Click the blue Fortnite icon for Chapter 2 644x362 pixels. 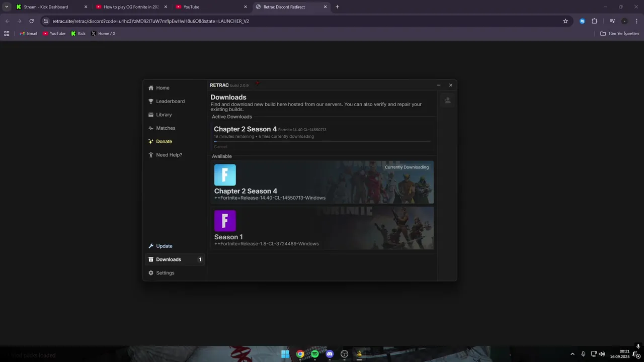(x=225, y=175)
